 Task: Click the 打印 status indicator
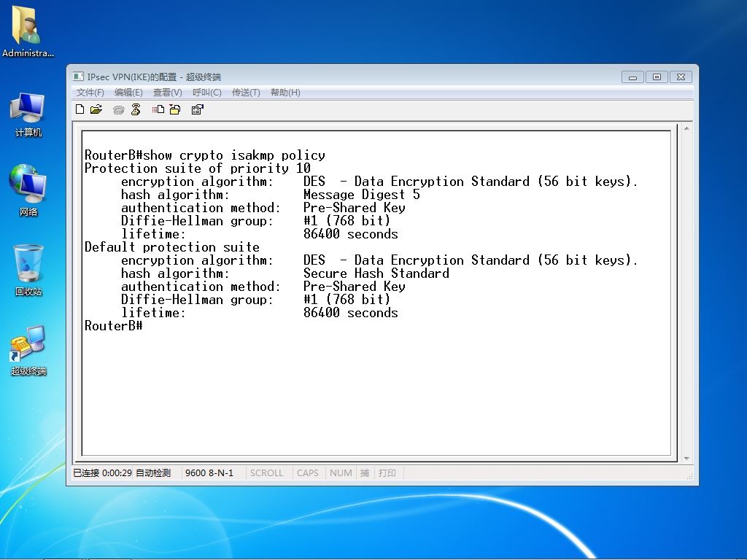[387, 472]
